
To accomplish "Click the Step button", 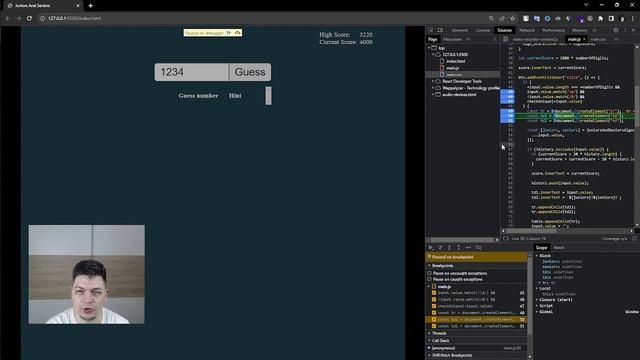I will pos(468,247).
